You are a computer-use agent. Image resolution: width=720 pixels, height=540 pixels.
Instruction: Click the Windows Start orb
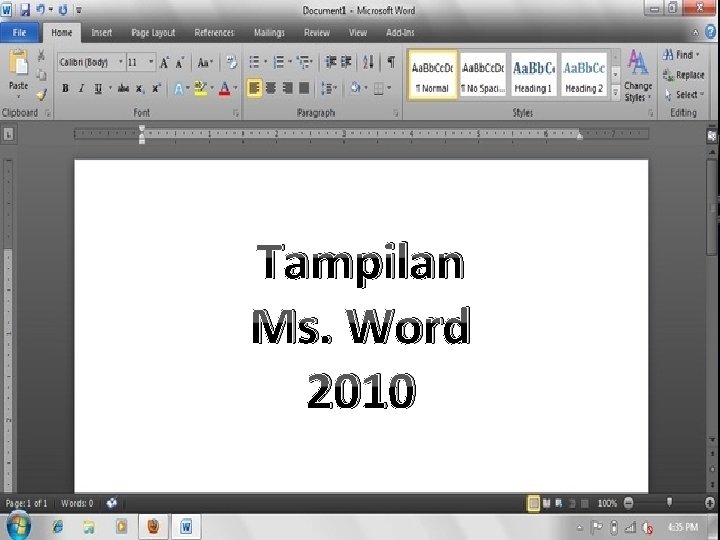[x=18, y=526]
